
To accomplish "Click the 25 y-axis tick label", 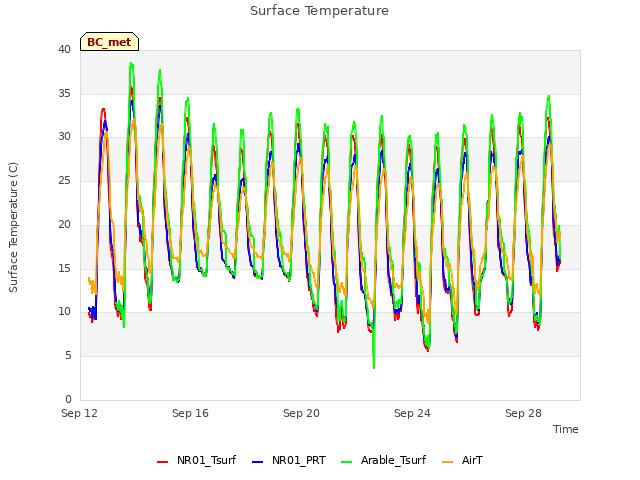I will coord(64,180).
